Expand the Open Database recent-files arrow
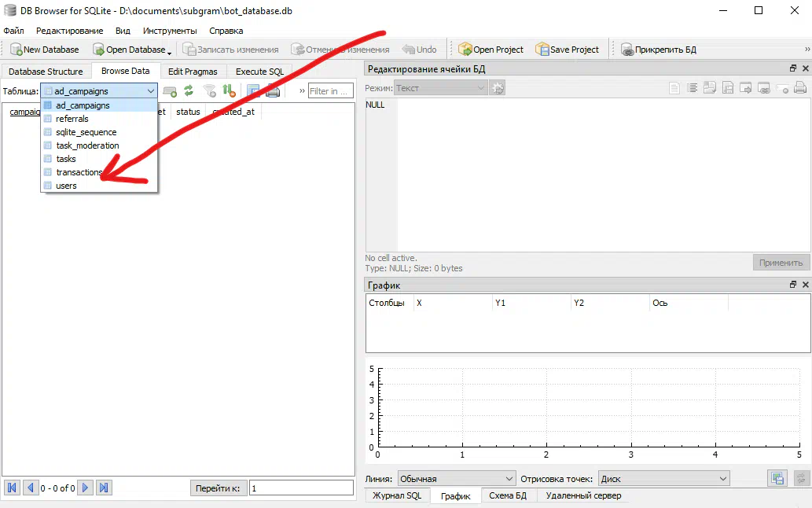The height and width of the screenshot is (508, 812). point(169,52)
